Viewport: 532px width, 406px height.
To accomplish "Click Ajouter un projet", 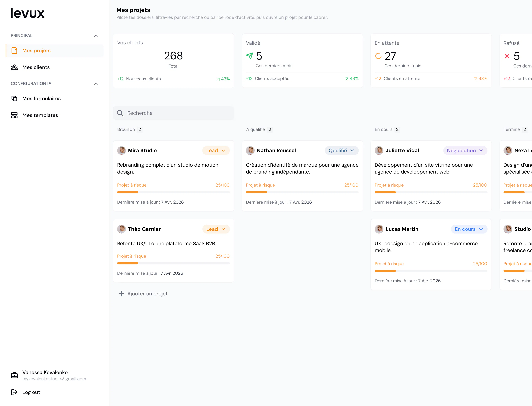I will point(143,294).
